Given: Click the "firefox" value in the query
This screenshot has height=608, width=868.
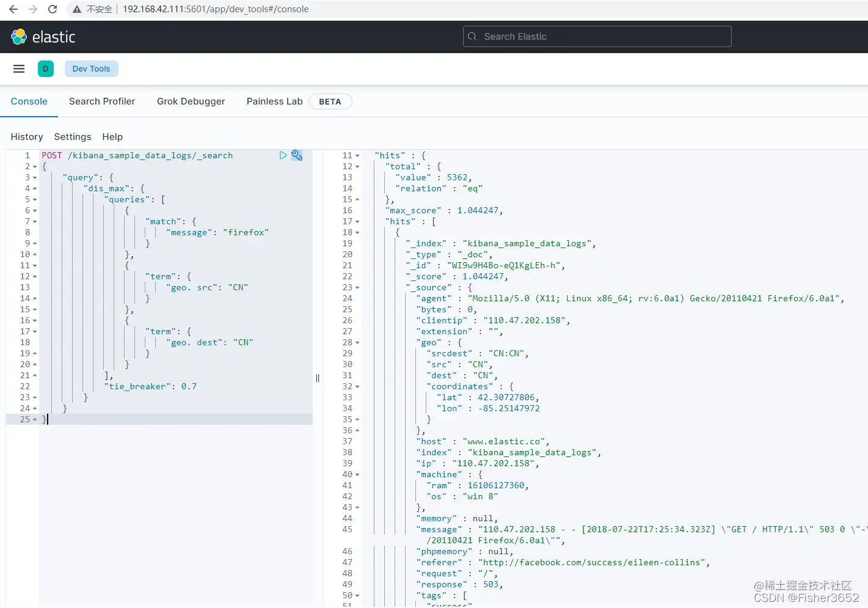Looking at the screenshot, I should [246, 232].
